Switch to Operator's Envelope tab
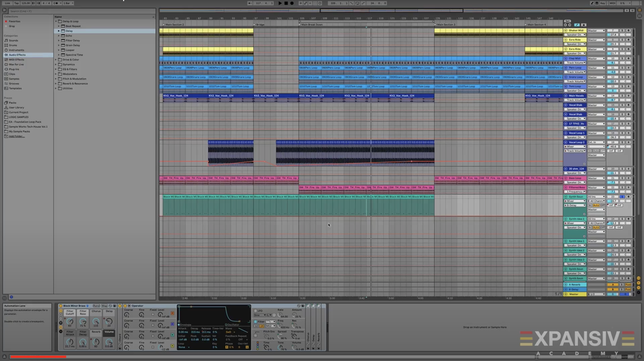Screen dimensions: 644x361 (x=186, y=325)
